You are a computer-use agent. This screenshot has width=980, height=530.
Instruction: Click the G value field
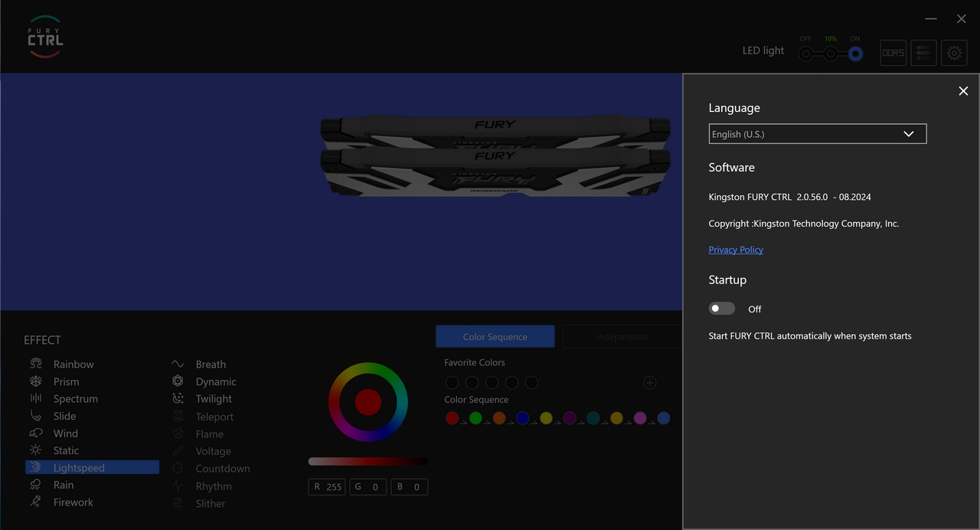[x=367, y=486]
